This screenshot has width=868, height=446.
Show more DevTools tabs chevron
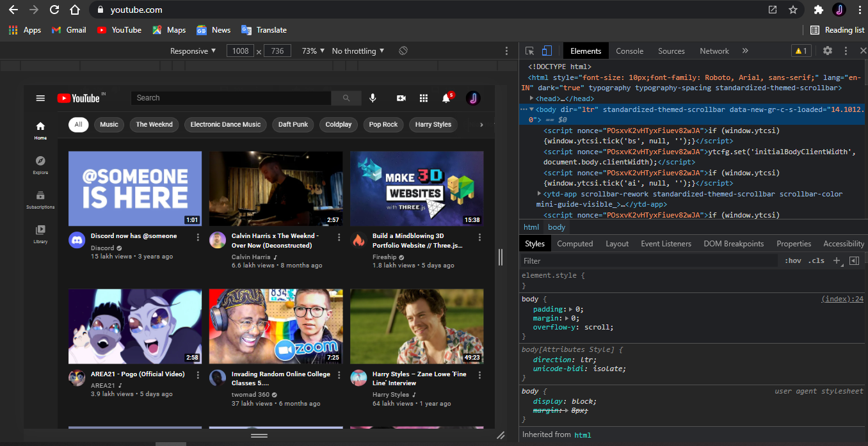[x=745, y=51]
